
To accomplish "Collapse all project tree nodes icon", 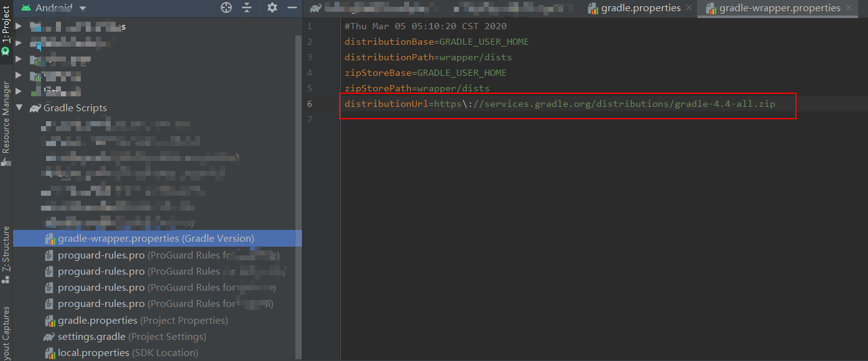I will point(247,7).
